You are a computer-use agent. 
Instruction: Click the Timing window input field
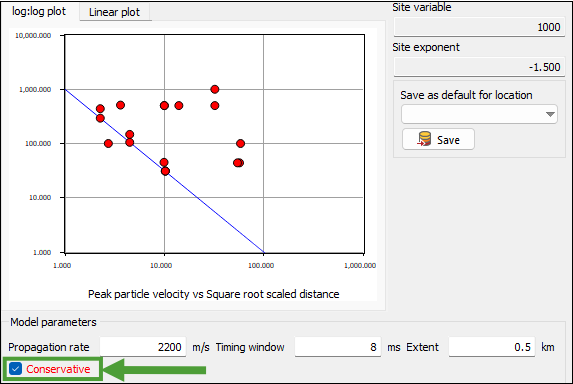click(338, 347)
